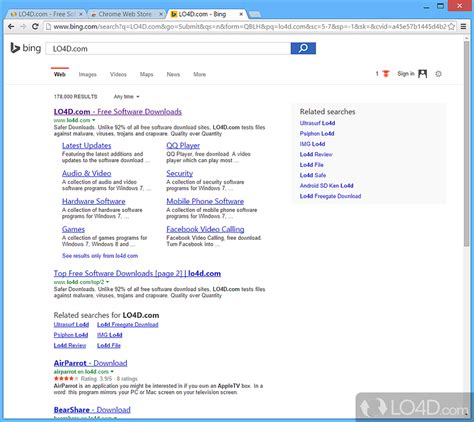Click Psiphon Lo4d below results
Viewport: 474px width, 422px height.
tap(71, 335)
